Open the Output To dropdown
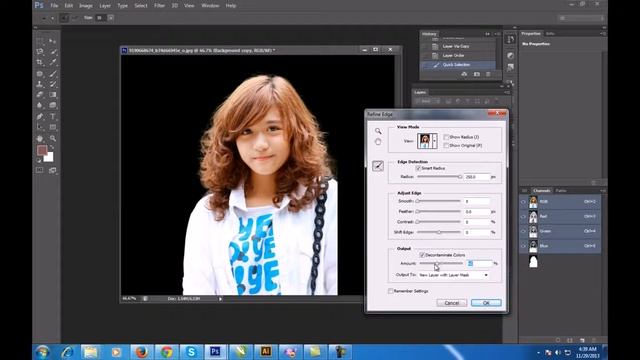The image size is (640, 360). click(x=453, y=275)
